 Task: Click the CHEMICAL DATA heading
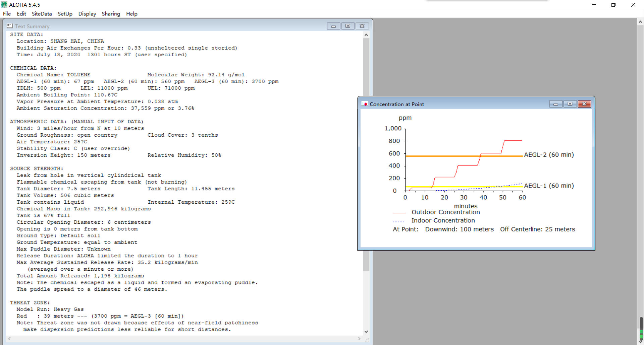pyautogui.click(x=33, y=68)
